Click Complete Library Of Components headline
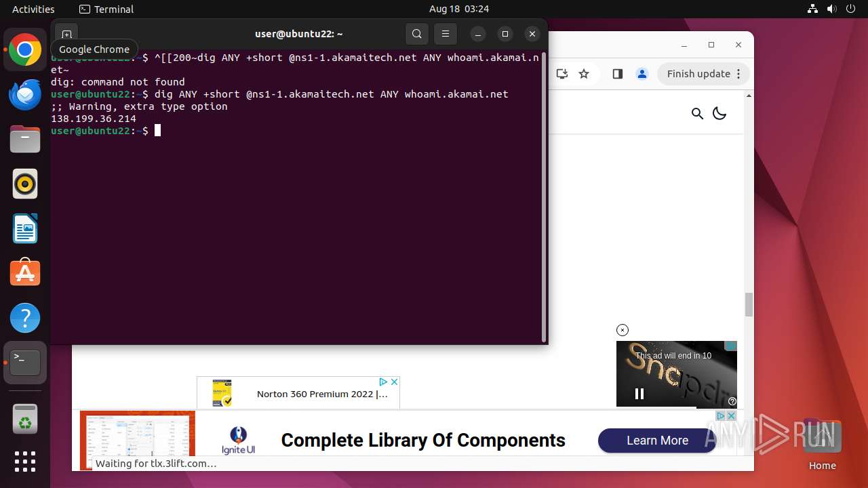Viewport: 868px width, 488px height. click(423, 441)
